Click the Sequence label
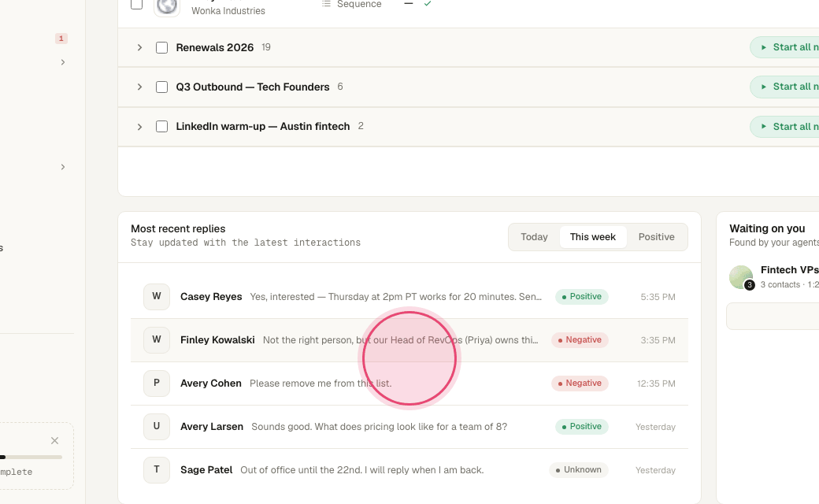This screenshot has height=504, width=819. pos(359,4)
